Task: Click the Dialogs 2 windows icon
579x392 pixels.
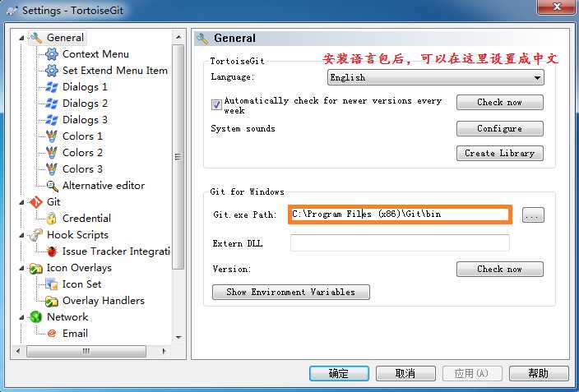Action: [51, 104]
